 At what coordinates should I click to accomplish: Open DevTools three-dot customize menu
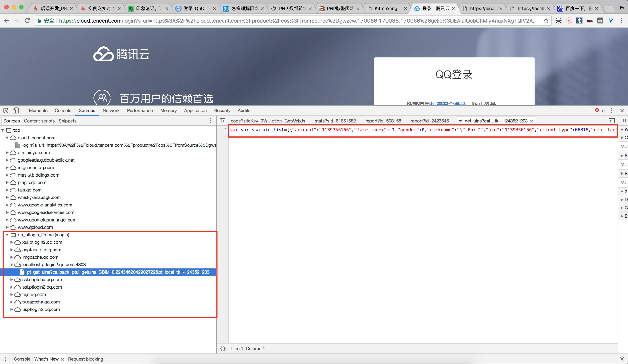[x=612, y=111]
